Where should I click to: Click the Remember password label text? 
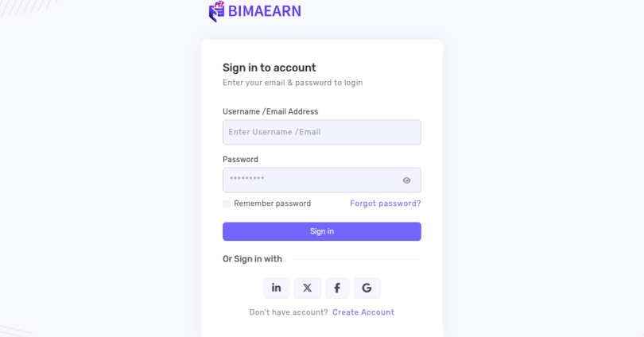coord(272,203)
